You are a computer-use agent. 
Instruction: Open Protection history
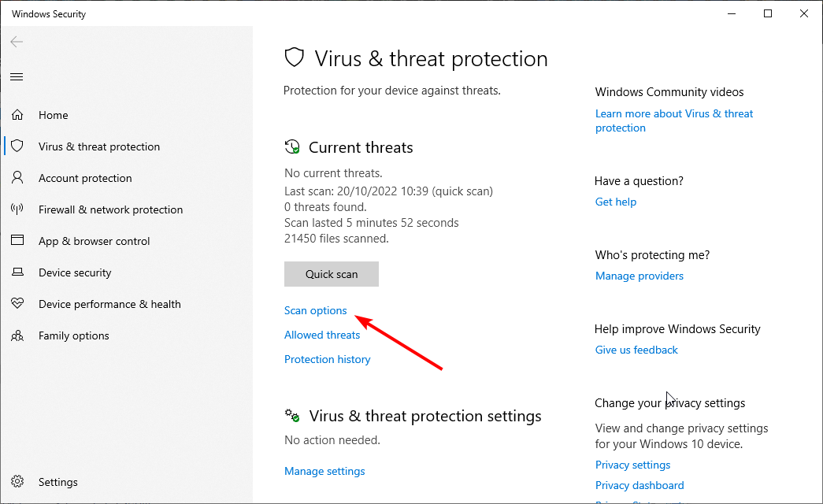click(x=327, y=359)
